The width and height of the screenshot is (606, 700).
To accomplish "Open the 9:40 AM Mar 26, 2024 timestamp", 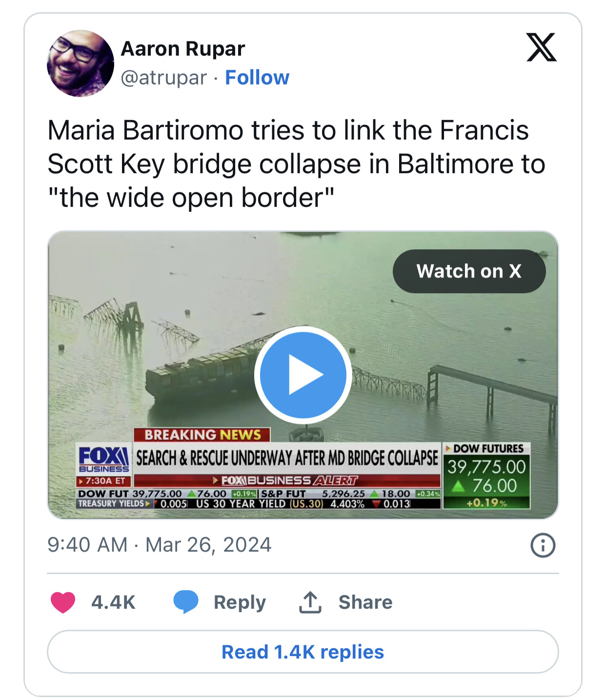I will pyautogui.click(x=159, y=545).
